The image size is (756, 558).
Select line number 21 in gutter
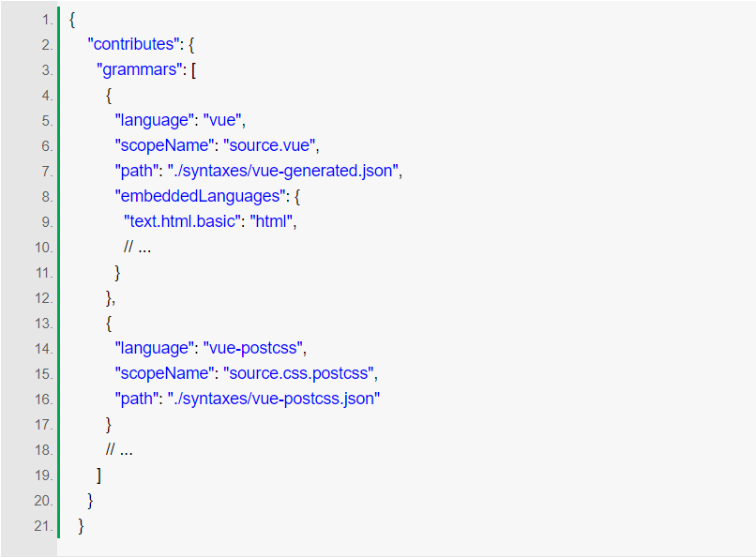click(43, 526)
